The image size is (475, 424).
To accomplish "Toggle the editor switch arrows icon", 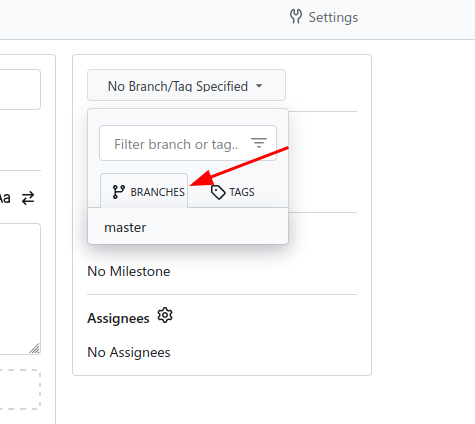I will coord(28,198).
